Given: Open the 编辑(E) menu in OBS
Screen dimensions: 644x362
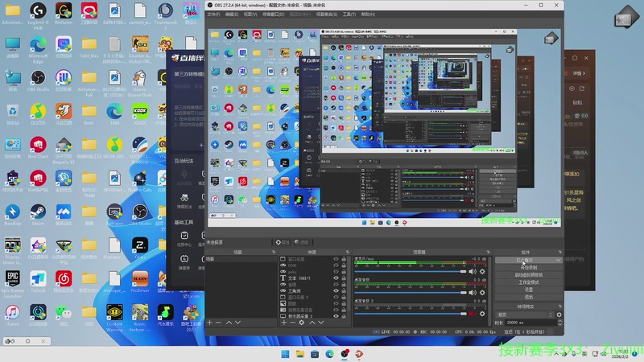Looking at the screenshot, I should [x=232, y=14].
